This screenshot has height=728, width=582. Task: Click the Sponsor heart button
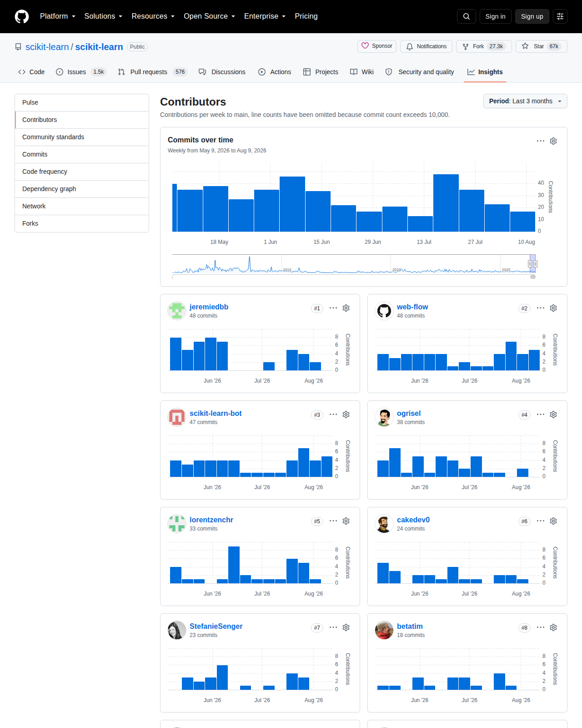pyautogui.click(x=377, y=46)
